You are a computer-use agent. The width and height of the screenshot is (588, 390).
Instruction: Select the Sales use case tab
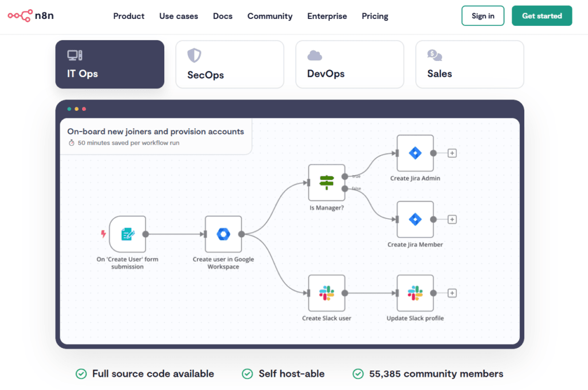tap(469, 64)
